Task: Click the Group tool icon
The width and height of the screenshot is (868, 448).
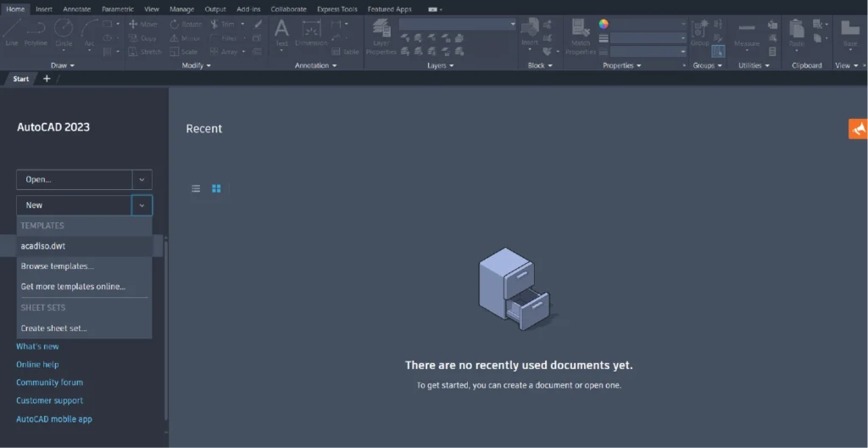Action: click(x=699, y=33)
